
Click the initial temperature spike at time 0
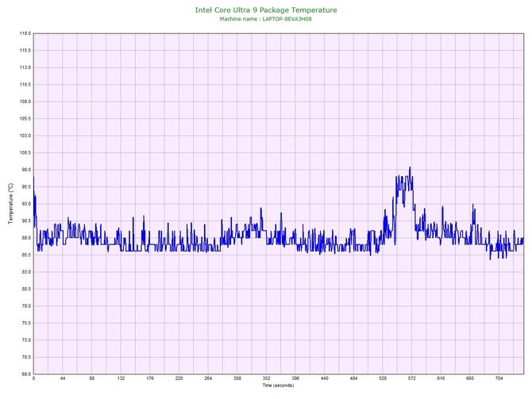point(34,178)
